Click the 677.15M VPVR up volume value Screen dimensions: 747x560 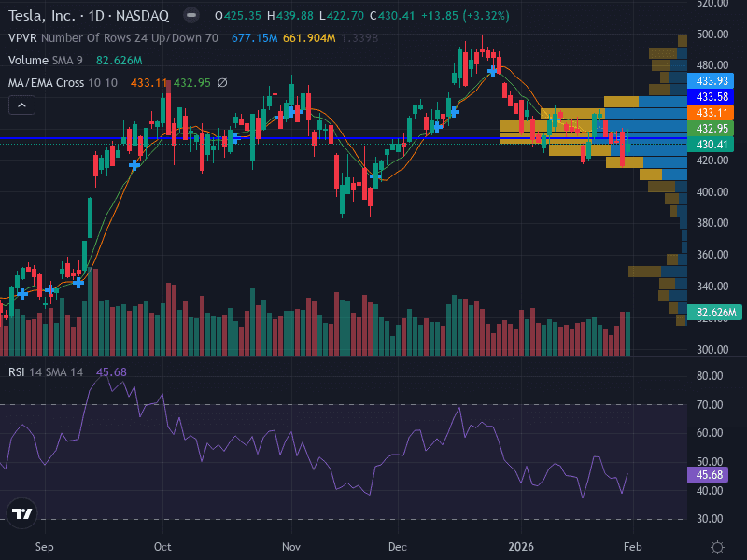[254, 38]
